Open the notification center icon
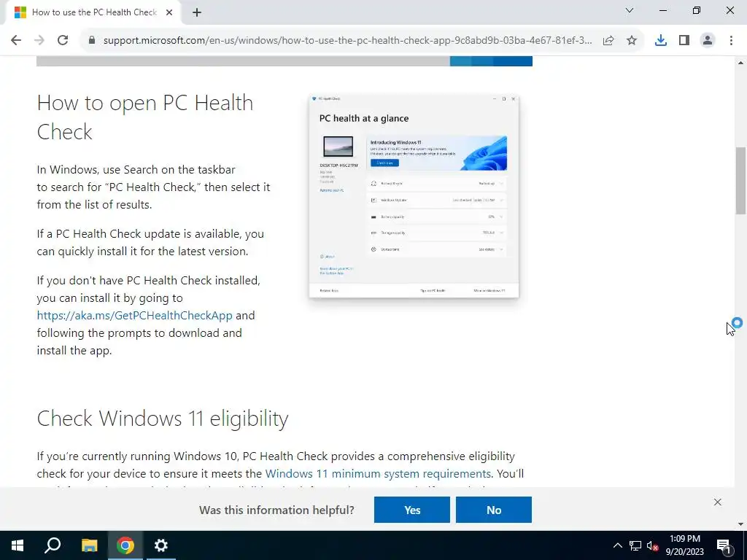Screen dimensions: 747x560 [724, 545]
